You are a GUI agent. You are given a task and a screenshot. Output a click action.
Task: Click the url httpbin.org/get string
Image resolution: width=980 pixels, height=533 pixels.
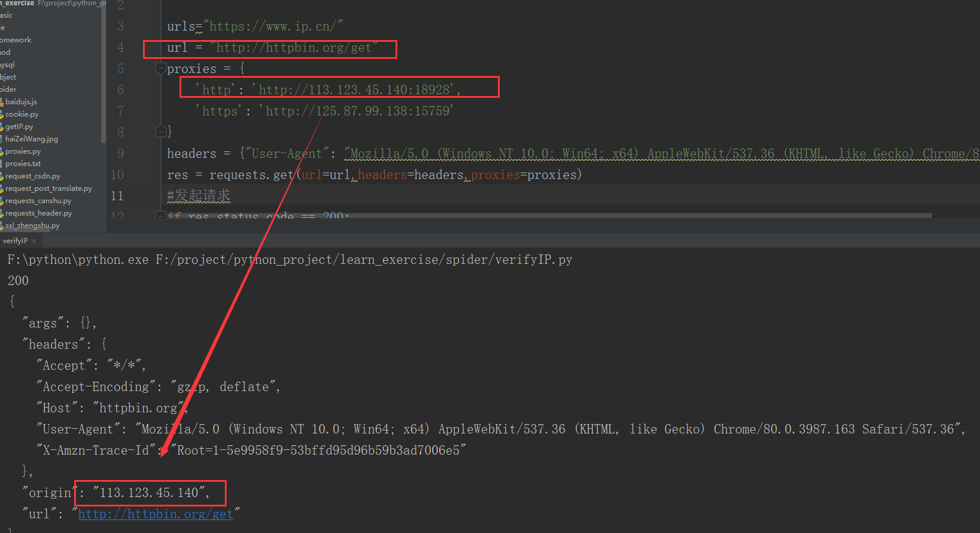pos(294,48)
